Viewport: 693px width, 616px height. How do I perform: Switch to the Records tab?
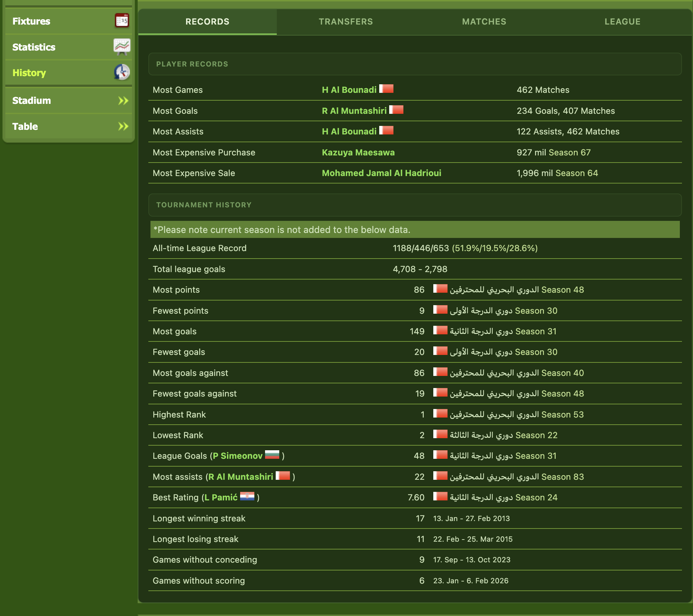click(x=207, y=22)
